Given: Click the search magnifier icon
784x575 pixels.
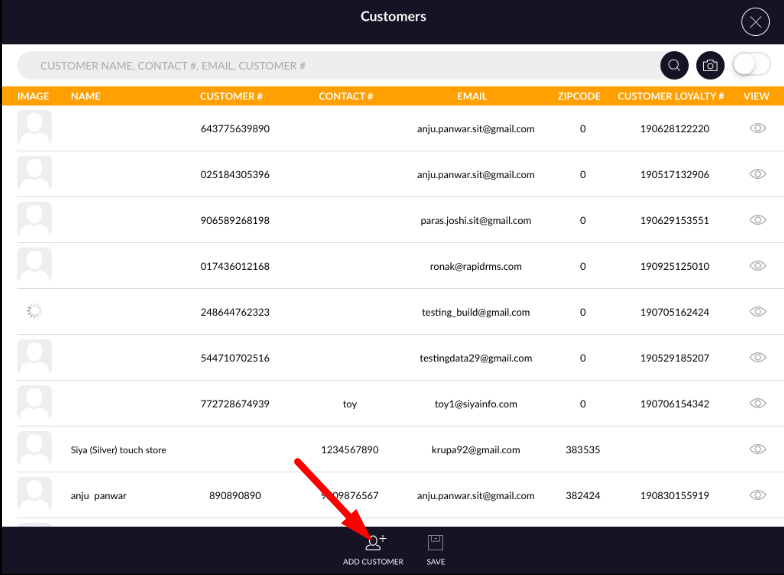Looking at the screenshot, I should pos(674,65).
